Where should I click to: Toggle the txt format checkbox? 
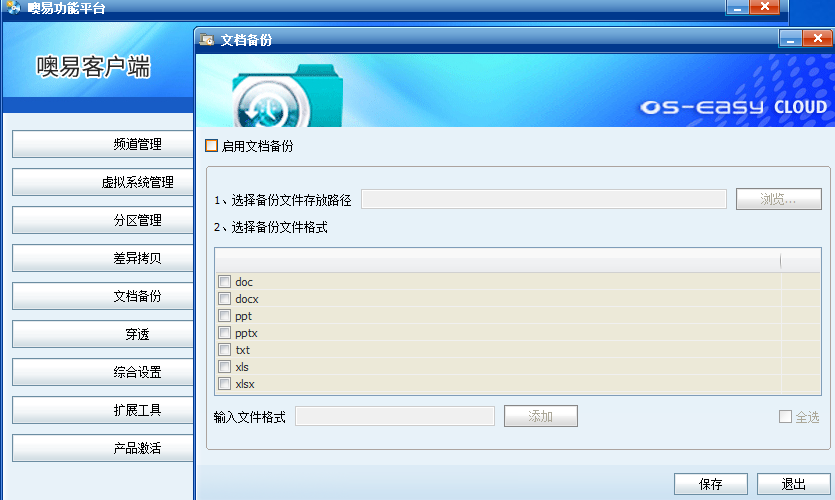click(225, 350)
